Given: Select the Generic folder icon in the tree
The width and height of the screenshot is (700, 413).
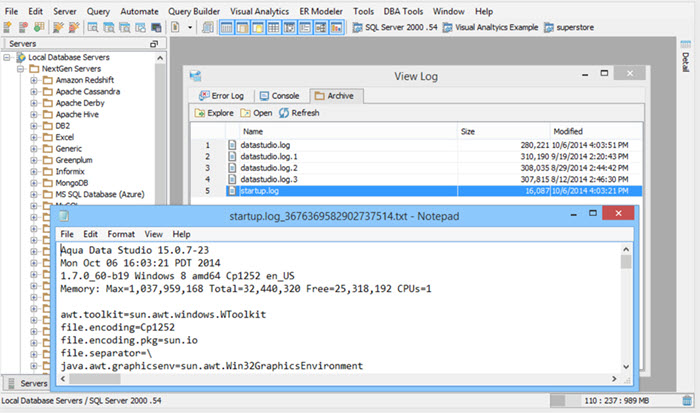Looking at the screenshot, I should click(48, 149).
